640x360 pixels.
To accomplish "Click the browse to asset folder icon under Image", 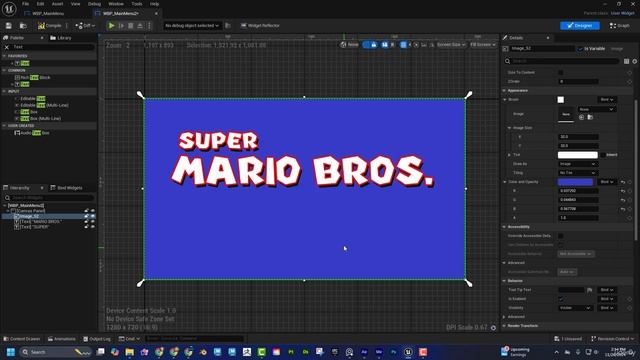I will (x=590, y=118).
